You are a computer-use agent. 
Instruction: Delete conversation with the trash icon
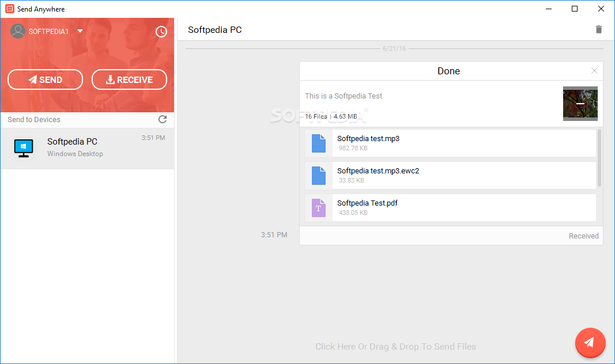pyautogui.click(x=598, y=29)
